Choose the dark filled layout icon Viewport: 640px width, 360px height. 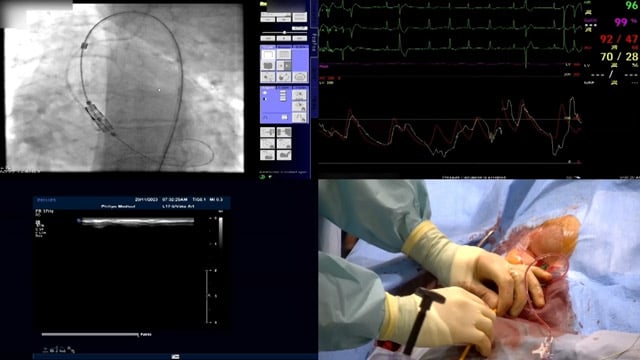point(268,65)
